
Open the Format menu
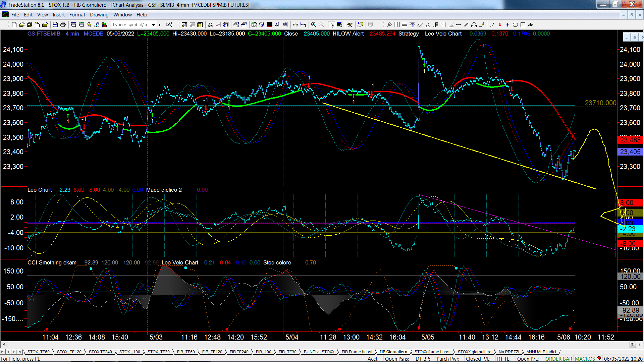(77, 14)
